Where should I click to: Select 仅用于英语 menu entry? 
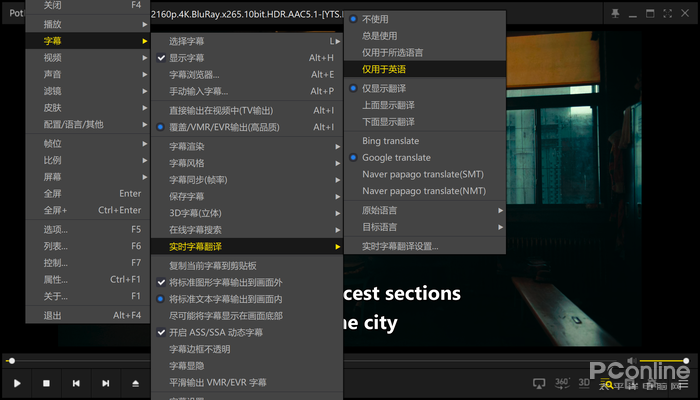(384, 70)
